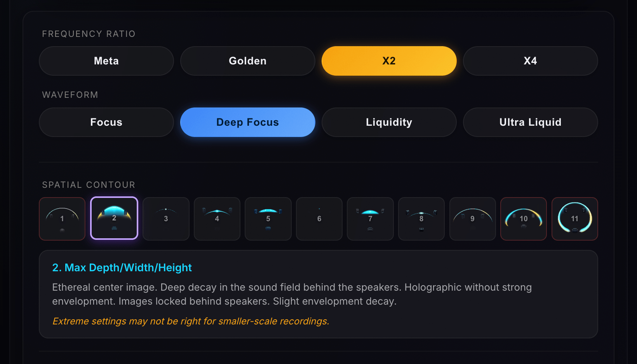637x364 pixels.
Task: Set frequency ratio to Golden
Action: (x=248, y=61)
